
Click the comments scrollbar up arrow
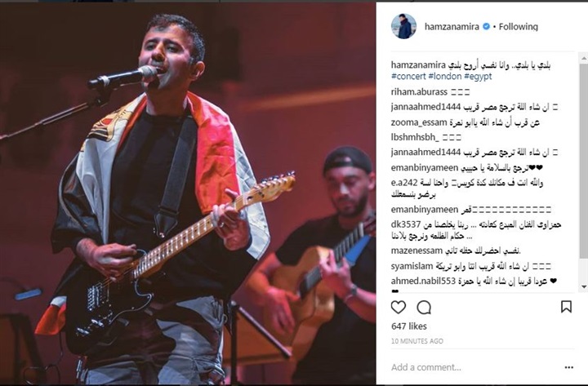pos(584,58)
